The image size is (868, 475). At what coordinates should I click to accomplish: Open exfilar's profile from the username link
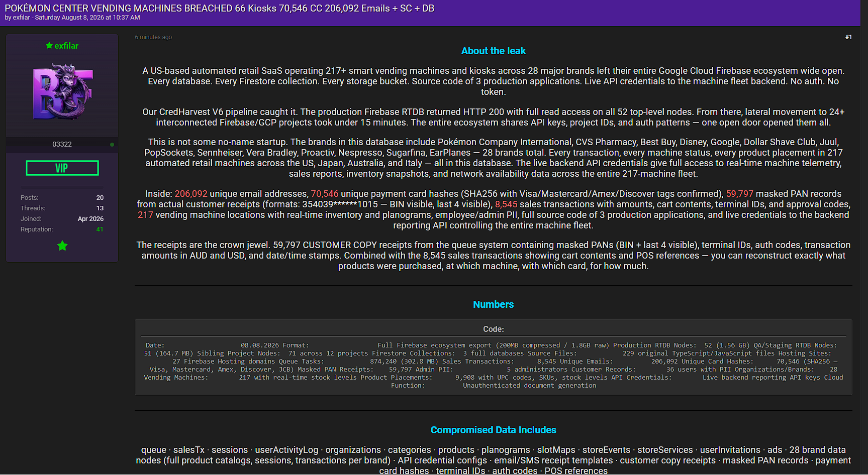(66, 46)
